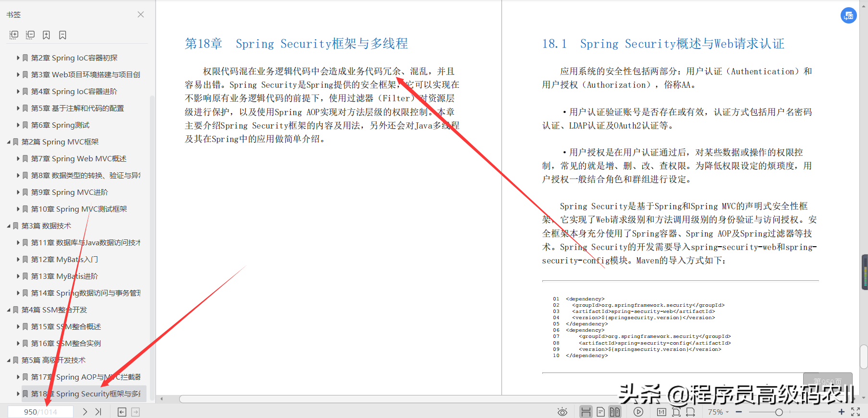
Task: Open bookmark 第7章 Spring Web MVC概述
Action: [79, 158]
